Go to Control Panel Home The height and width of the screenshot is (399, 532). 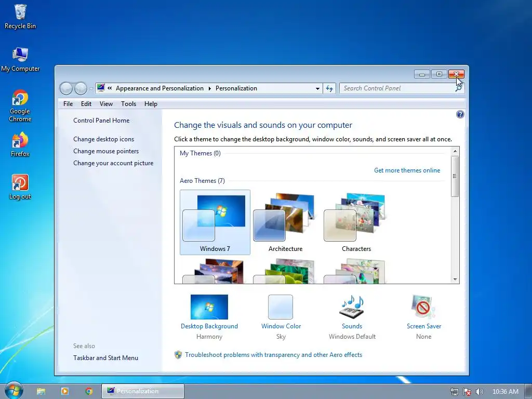pyautogui.click(x=101, y=121)
